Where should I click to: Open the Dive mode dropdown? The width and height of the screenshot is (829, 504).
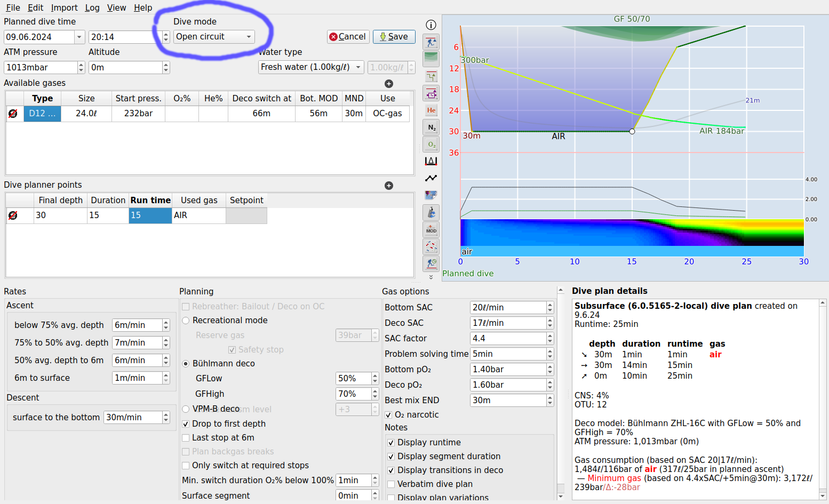click(213, 37)
